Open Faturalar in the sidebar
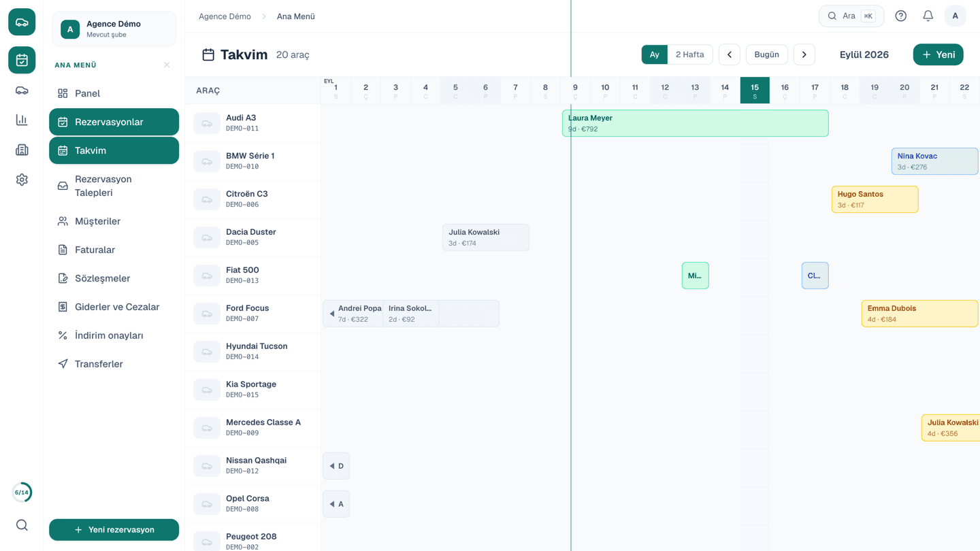Viewport: 980px width, 551px height. [x=114, y=250]
